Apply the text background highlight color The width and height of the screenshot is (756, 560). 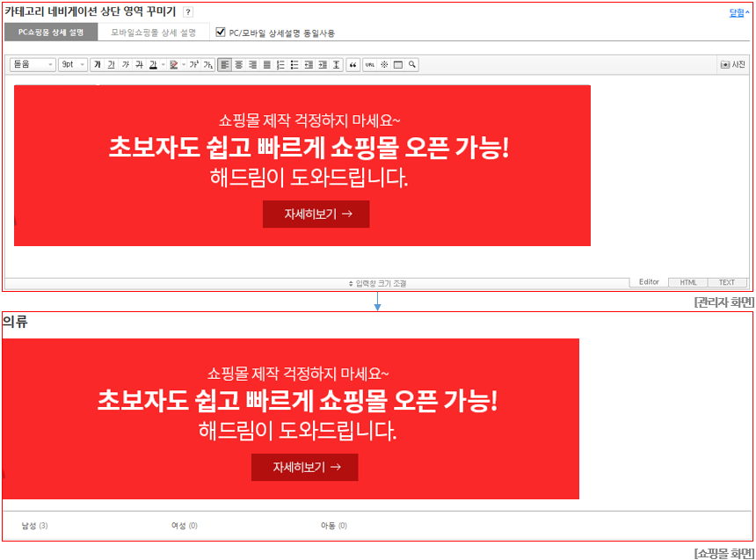point(174,65)
